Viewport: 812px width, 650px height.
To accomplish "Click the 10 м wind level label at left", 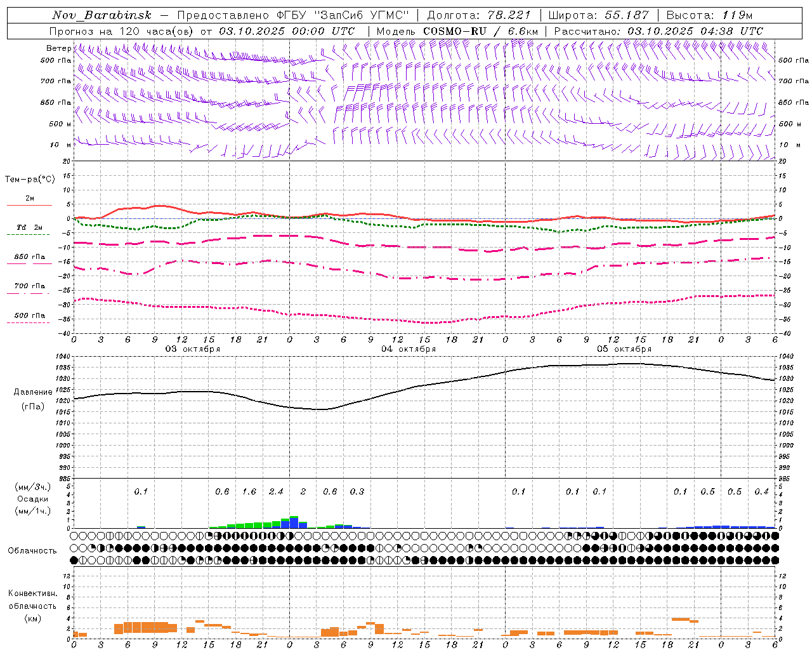I will 61,145.
